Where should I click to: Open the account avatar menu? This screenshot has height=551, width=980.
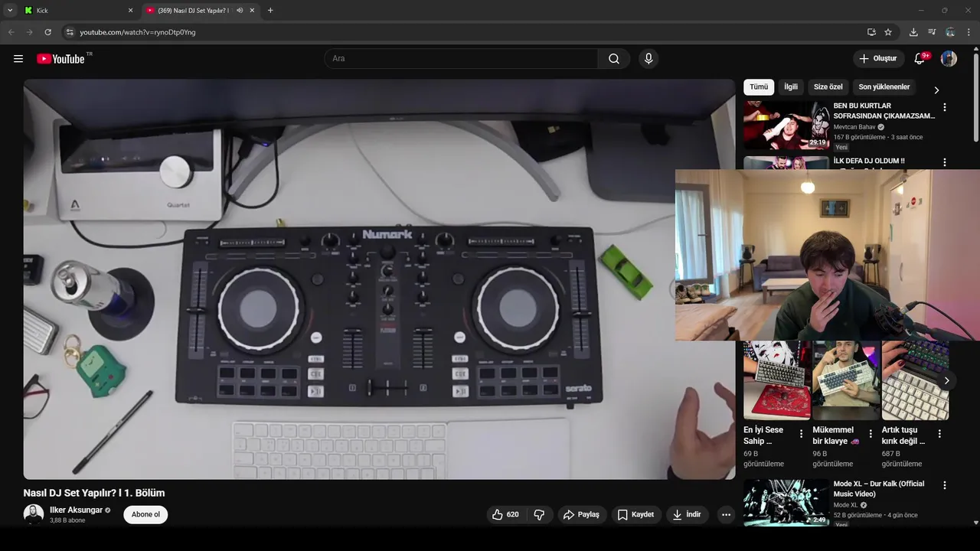point(949,59)
